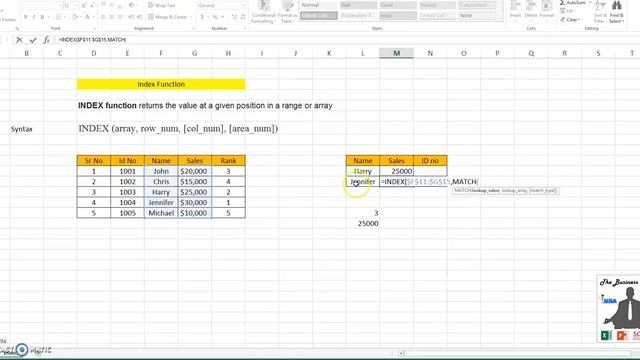The width and height of the screenshot is (640, 360).
Task: Center align text
Action: [111, 17]
